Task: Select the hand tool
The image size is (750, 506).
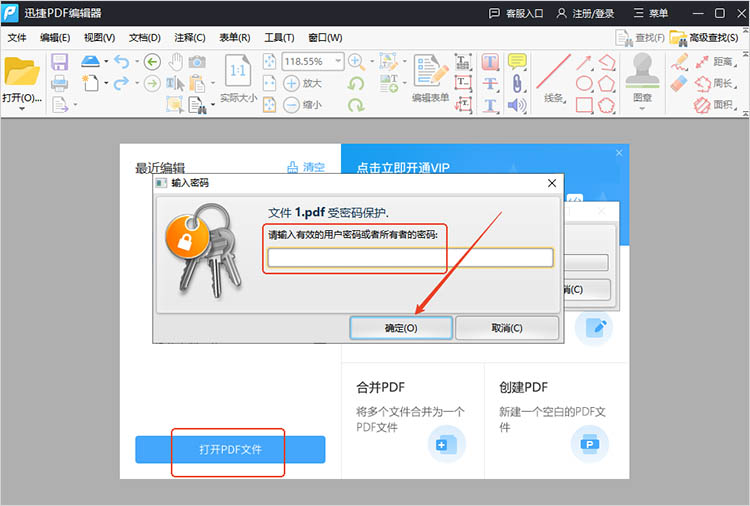Action: (176, 62)
